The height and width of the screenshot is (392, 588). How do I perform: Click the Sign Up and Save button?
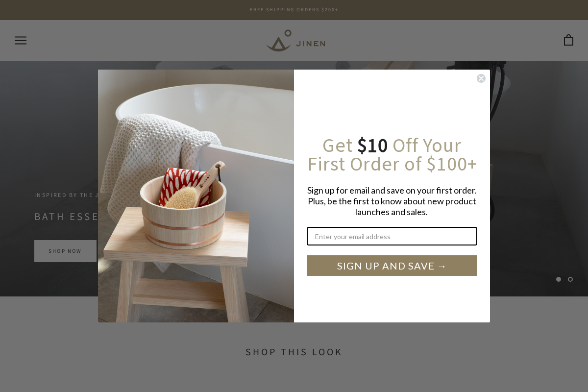(x=392, y=266)
